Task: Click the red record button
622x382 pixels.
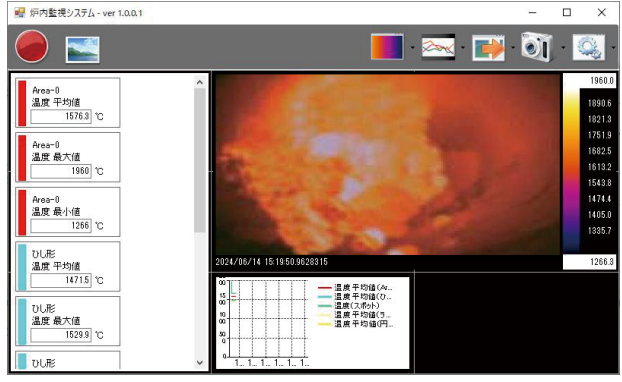Action: (31, 46)
